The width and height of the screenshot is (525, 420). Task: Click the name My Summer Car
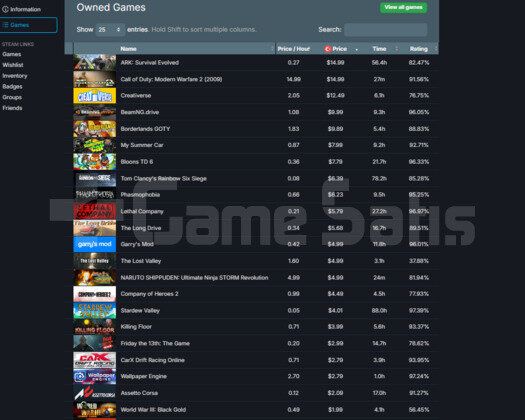[142, 145]
